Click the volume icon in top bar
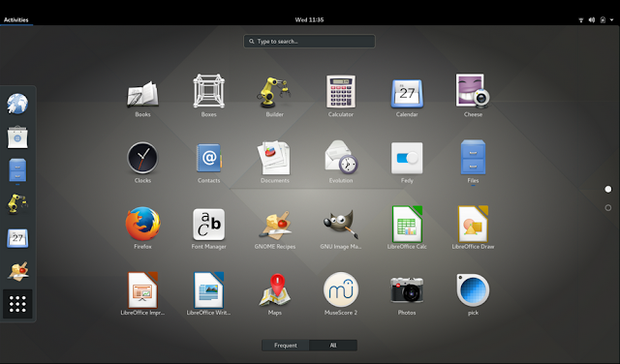 coord(592,19)
